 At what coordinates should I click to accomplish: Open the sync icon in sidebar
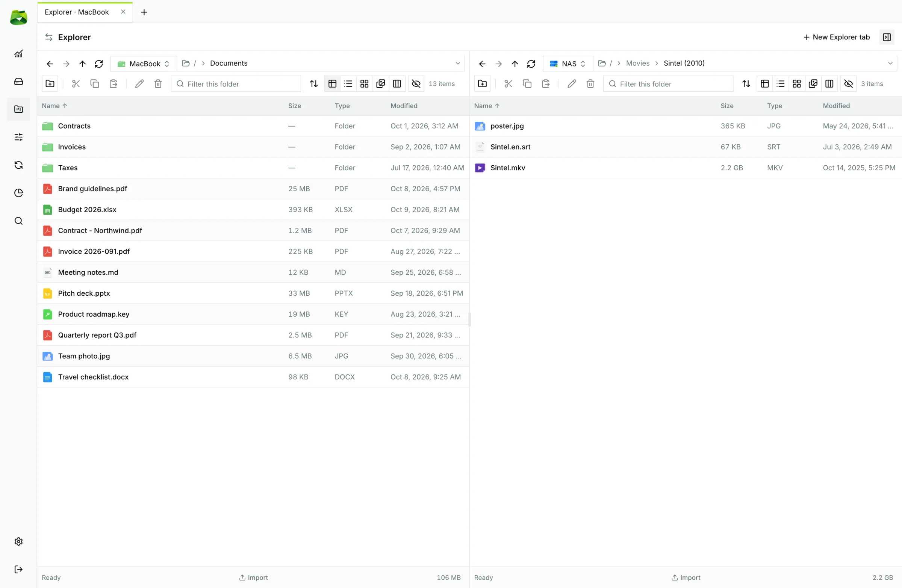pos(18,165)
